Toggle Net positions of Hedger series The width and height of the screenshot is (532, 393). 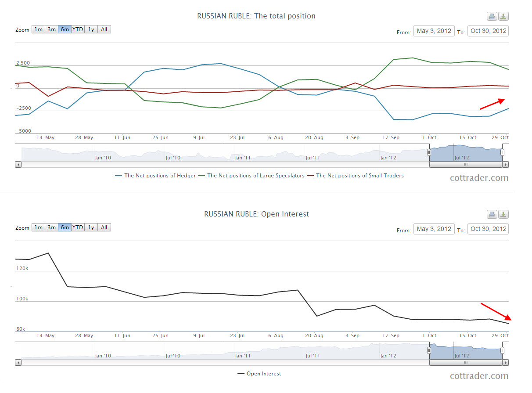point(155,176)
